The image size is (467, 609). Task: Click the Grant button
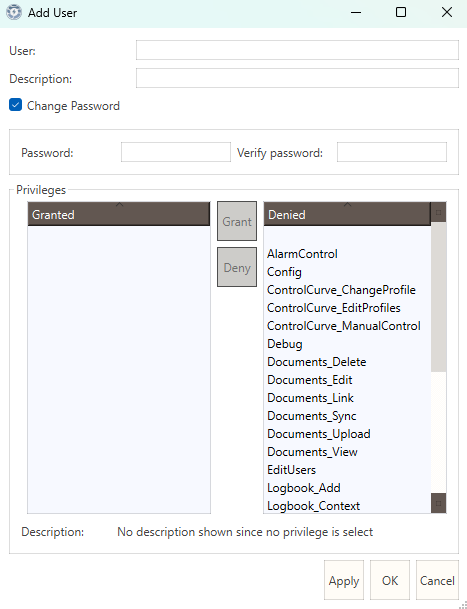pyautogui.click(x=237, y=221)
